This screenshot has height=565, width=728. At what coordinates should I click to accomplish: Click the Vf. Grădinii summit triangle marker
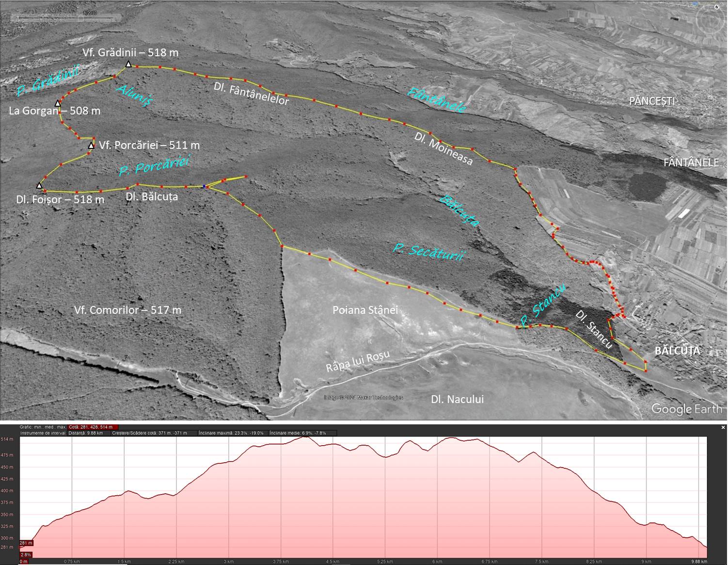click(x=128, y=65)
